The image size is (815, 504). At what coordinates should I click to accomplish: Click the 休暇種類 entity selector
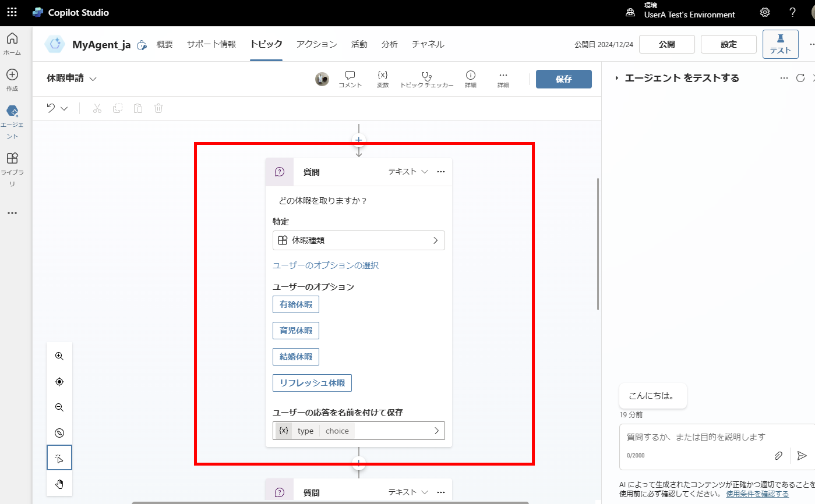[x=358, y=240]
